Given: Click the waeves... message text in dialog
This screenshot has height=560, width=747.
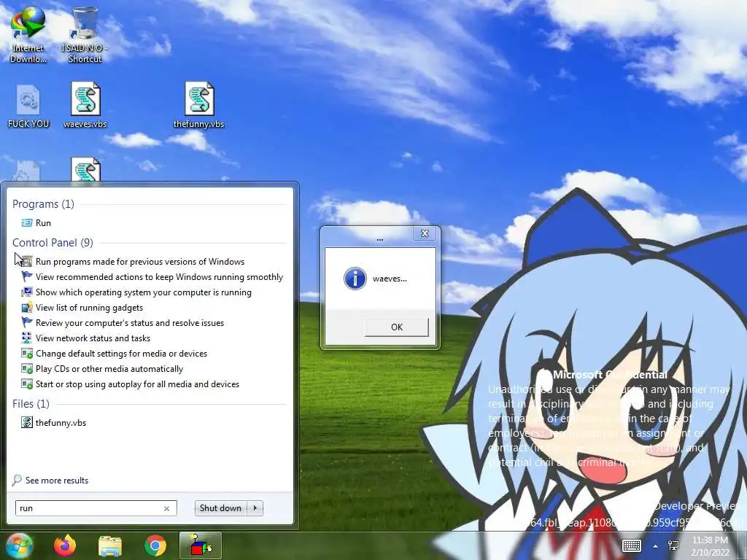Looking at the screenshot, I should [390, 279].
